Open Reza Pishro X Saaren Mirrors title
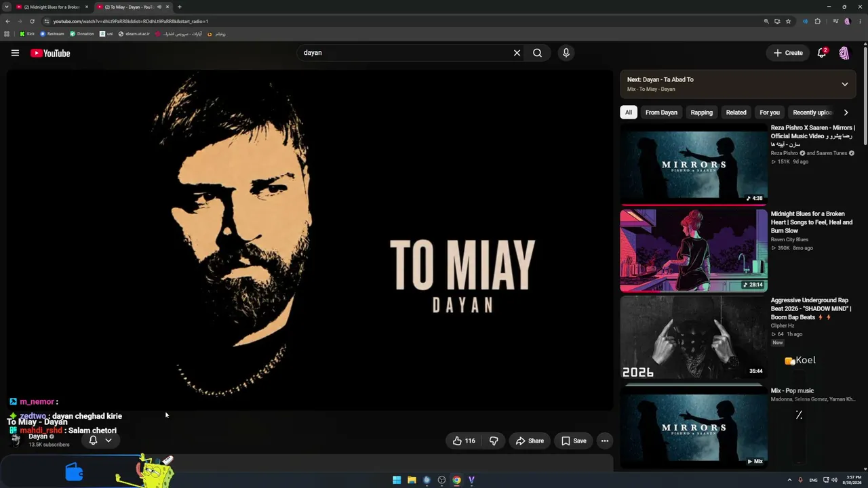The image size is (868, 488). pyautogui.click(x=812, y=136)
